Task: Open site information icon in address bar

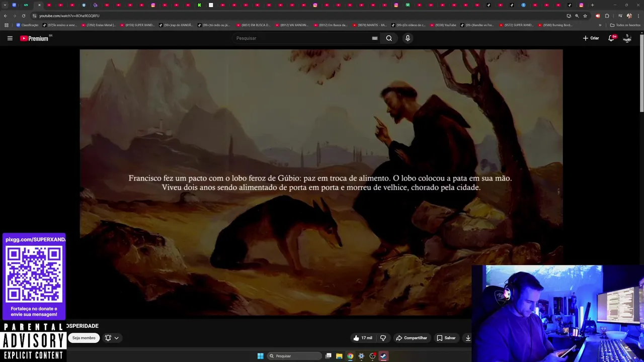Action: (x=34, y=16)
